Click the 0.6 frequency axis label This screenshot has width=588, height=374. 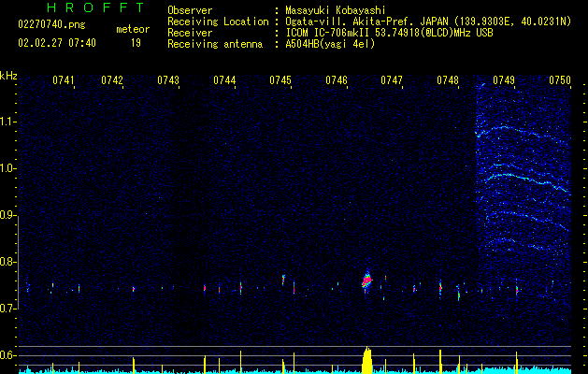coord(7,355)
